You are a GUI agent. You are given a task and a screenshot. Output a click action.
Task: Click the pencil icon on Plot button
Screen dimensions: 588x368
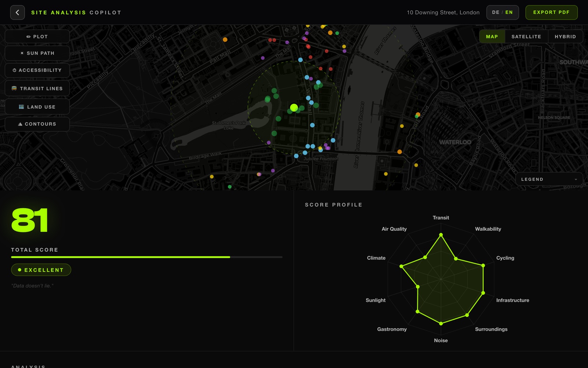click(x=28, y=37)
